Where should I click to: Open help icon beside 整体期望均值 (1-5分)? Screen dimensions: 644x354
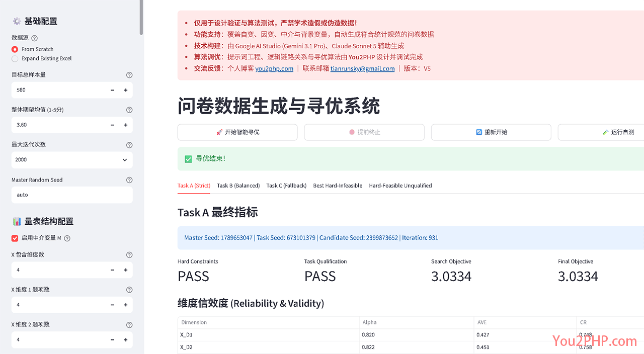click(x=129, y=110)
